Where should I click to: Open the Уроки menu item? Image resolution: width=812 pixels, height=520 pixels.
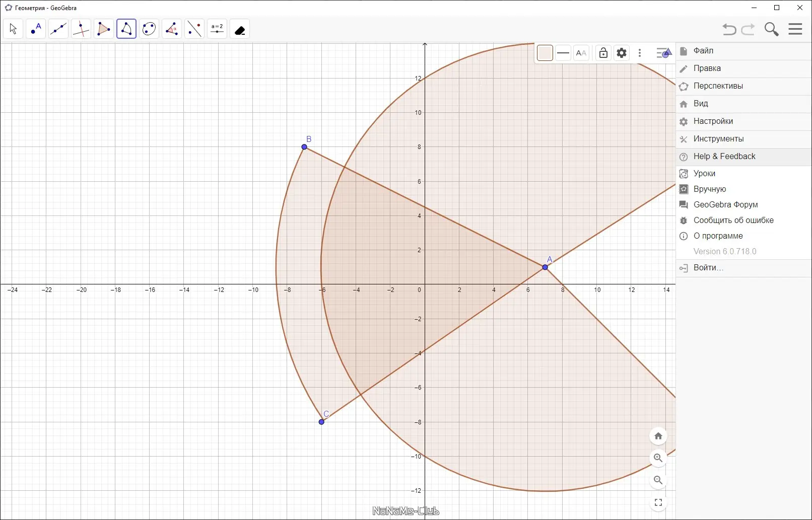[744, 174]
